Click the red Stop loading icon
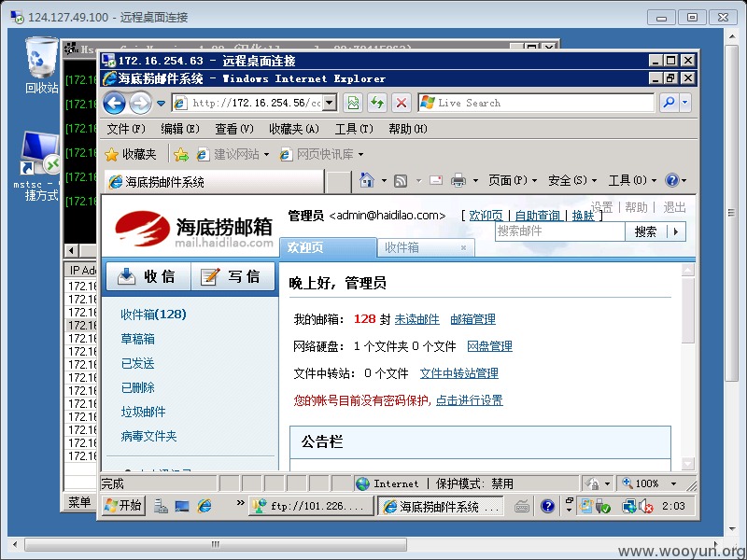The width and height of the screenshot is (747, 560). 402,103
